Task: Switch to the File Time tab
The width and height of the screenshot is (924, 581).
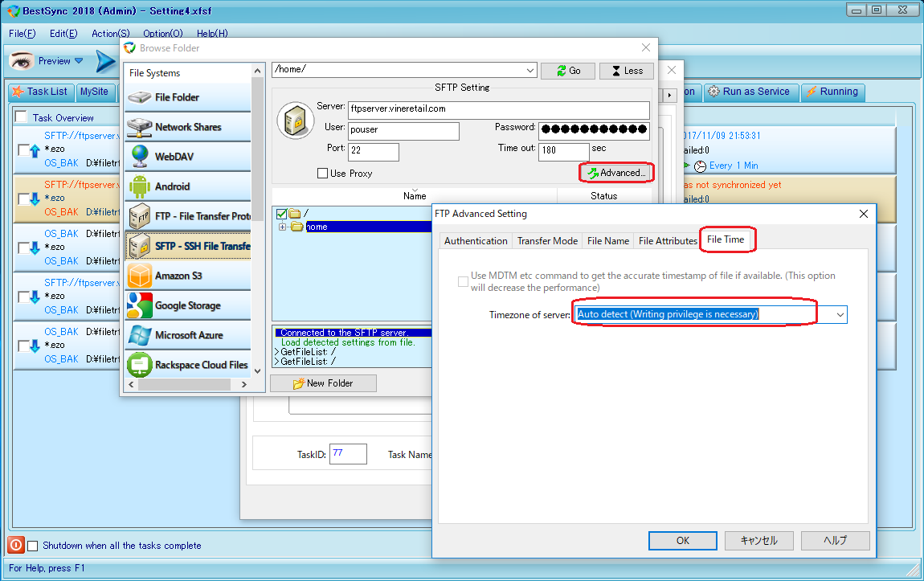Action: tap(726, 239)
